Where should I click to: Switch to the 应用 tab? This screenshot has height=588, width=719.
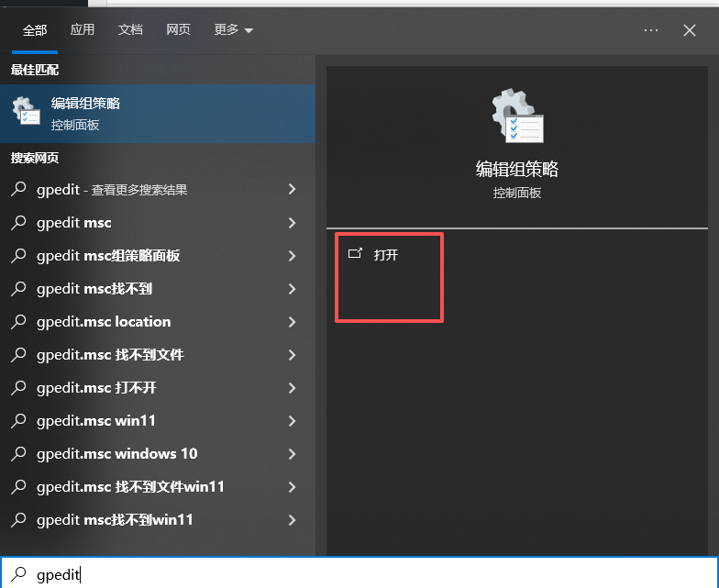click(83, 30)
